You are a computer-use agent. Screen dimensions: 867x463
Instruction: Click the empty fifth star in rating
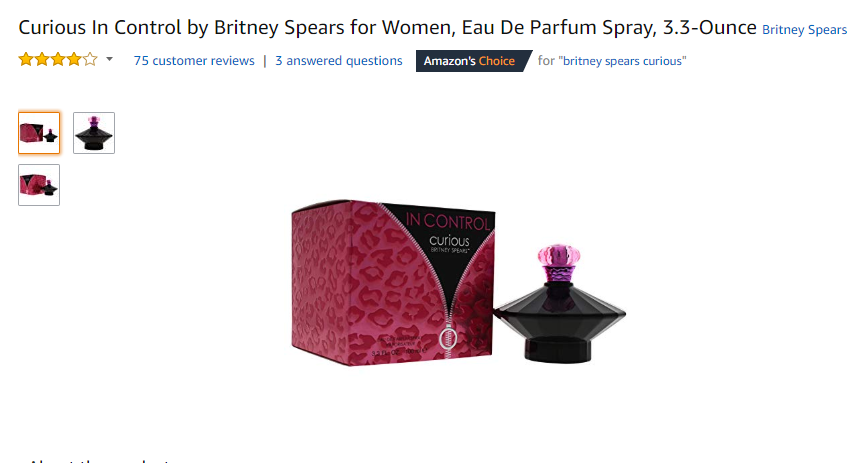[90, 59]
